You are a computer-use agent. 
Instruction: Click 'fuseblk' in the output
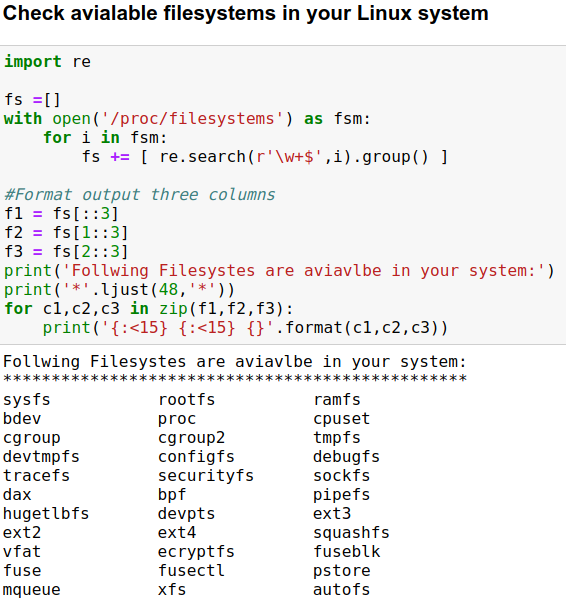pyautogui.click(x=346, y=552)
